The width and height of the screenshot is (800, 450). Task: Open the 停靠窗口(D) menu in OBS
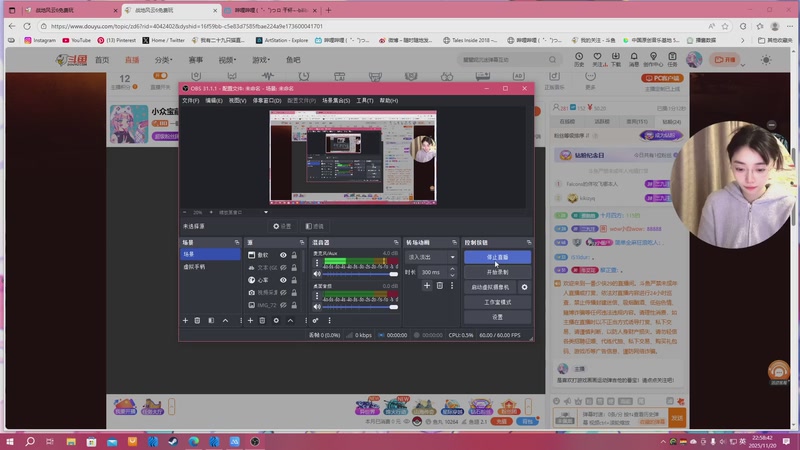tap(267, 101)
